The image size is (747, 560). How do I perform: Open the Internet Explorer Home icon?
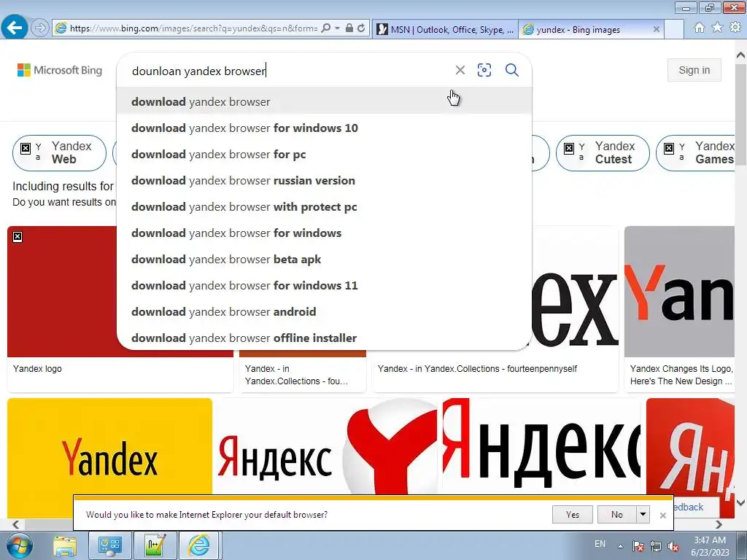pyautogui.click(x=700, y=28)
